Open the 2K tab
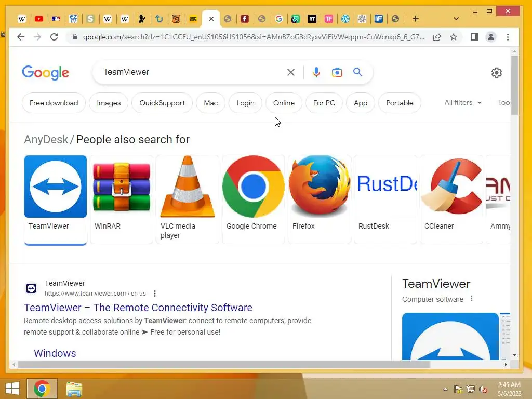Image resolution: width=532 pixels, height=399 pixels. point(193,19)
